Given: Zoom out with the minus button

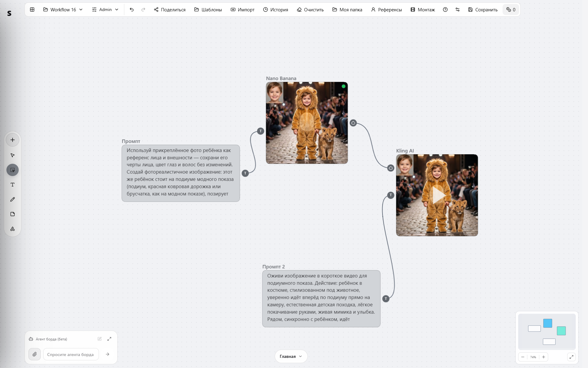Looking at the screenshot, I should 523,357.
